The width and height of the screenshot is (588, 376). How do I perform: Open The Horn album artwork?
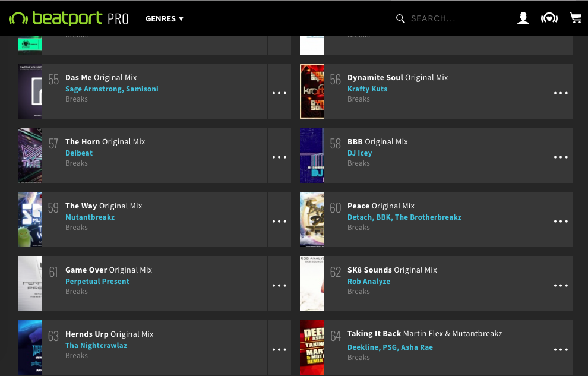pyautogui.click(x=30, y=155)
